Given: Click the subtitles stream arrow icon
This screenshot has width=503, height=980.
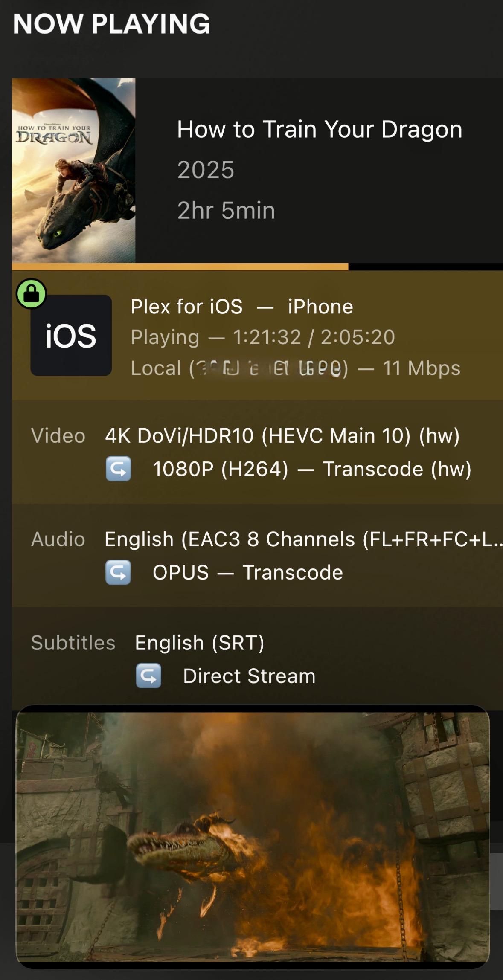Looking at the screenshot, I should pos(148,676).
